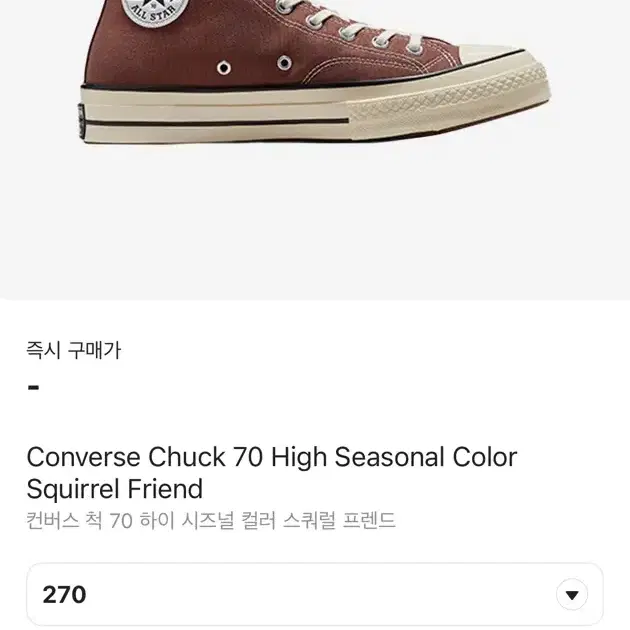
Task: Click the white area beside size box
Action: tap(617, 595)
